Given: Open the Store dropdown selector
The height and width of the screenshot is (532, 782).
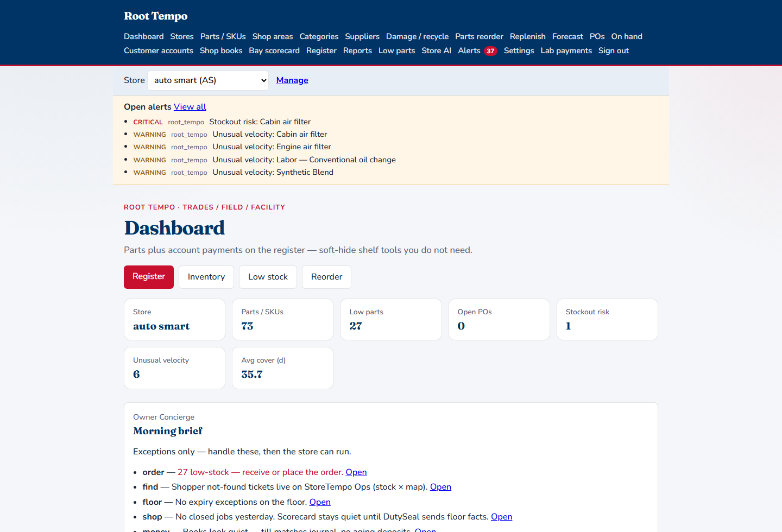Looking at the screenshot, I should (x=208, y=80).
